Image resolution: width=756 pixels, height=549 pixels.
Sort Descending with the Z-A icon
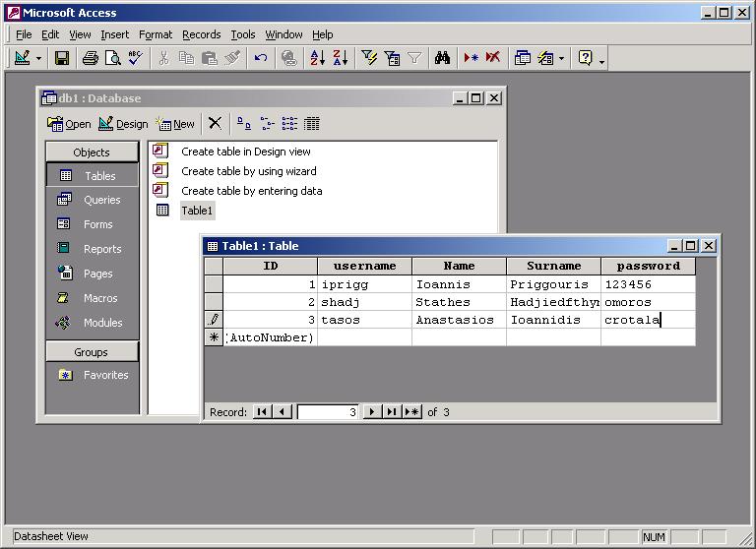click(340, 58)
